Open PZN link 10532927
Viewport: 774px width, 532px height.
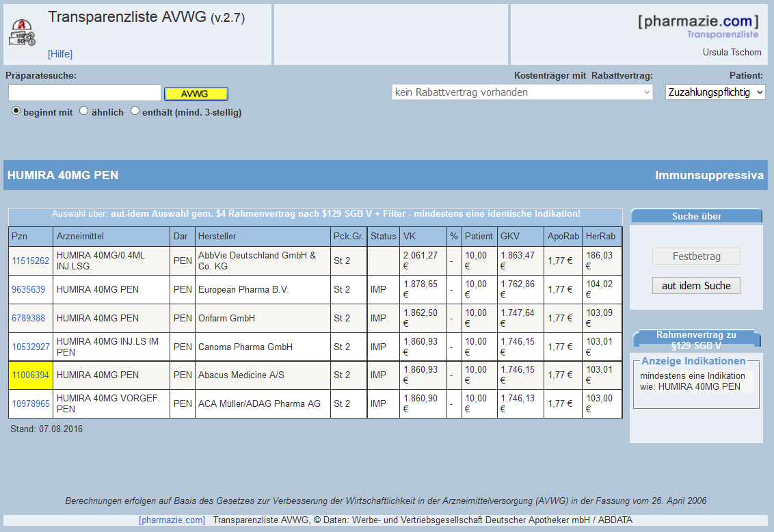(31, 347)
